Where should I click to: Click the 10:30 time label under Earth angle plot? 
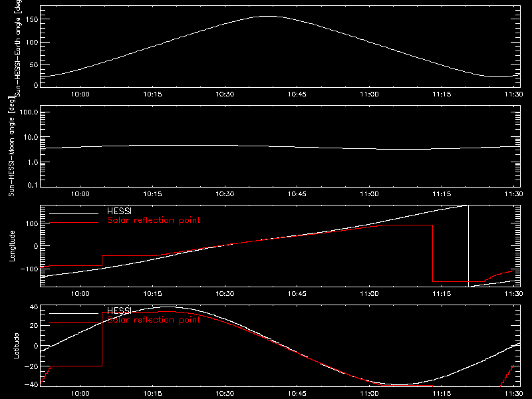tap(225, 94)
